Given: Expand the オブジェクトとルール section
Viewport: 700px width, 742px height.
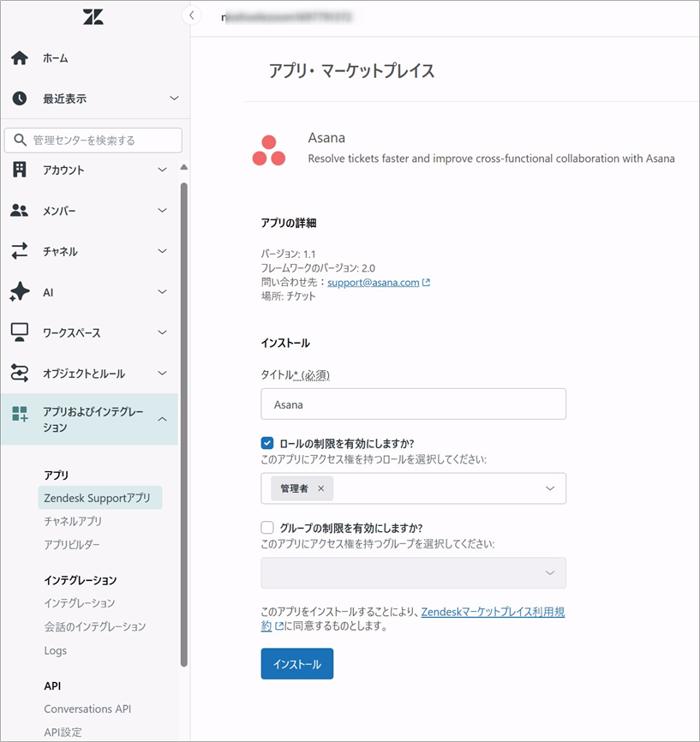Looking at the screenshot, I should pos(162,374).
